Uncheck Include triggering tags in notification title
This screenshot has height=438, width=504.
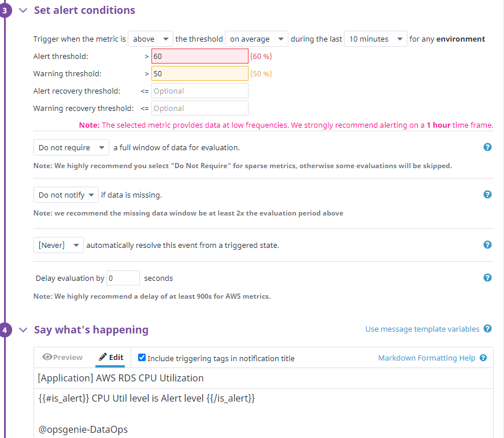[x=142, y=358]
